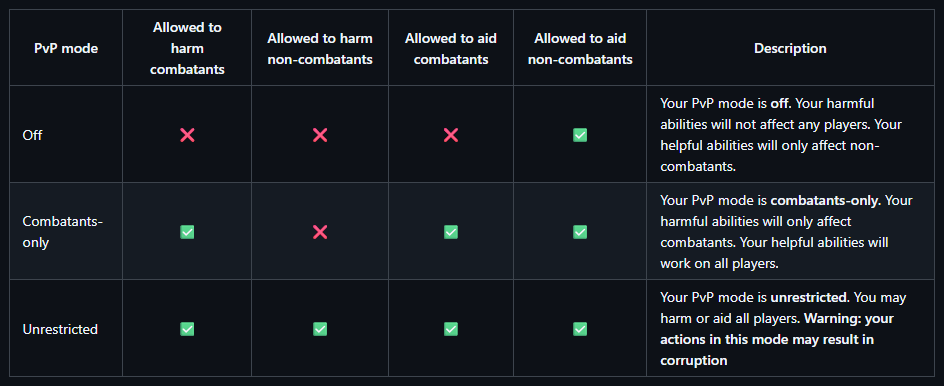Screen dimensions: 944x386
Task: Click Allowed to harm non-combatants header
Action: click(x=320, y=49)
